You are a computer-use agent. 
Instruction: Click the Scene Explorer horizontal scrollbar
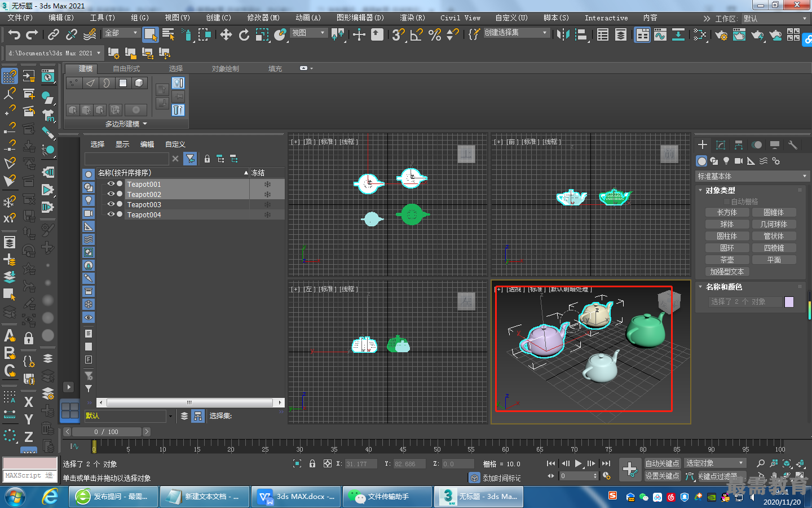[x=190, y=402]
